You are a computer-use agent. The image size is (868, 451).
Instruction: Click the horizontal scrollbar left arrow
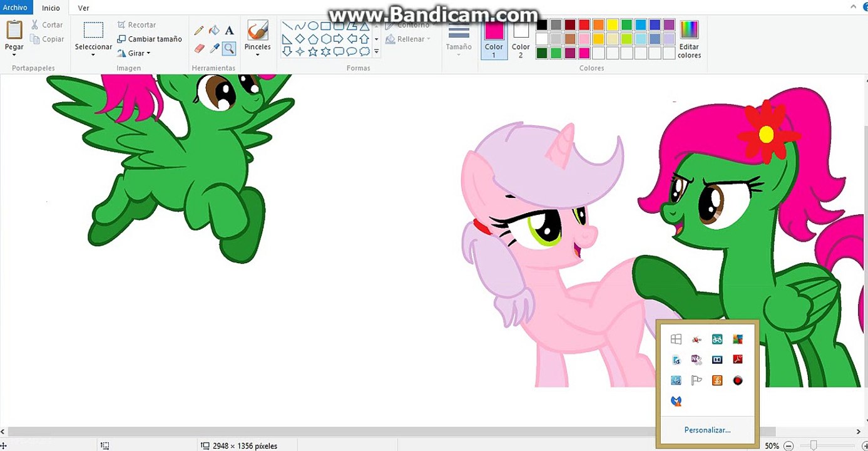click(x=3, y=432)
